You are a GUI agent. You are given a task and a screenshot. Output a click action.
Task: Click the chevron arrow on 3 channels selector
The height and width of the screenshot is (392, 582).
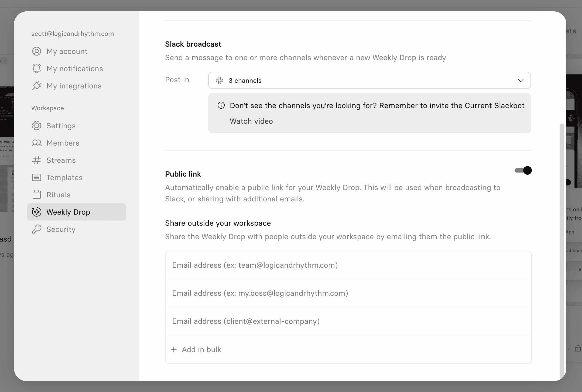tap(521, 80)
